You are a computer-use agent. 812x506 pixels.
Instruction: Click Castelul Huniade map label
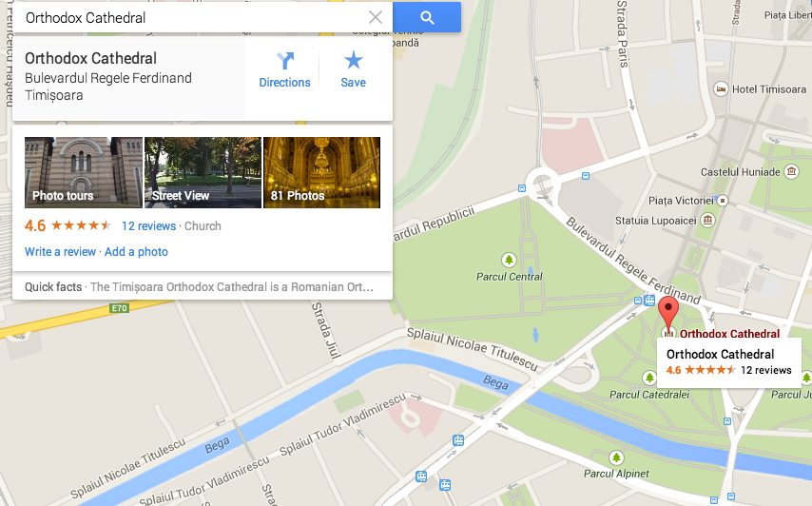pyautogui.click(x=741, y=172)
